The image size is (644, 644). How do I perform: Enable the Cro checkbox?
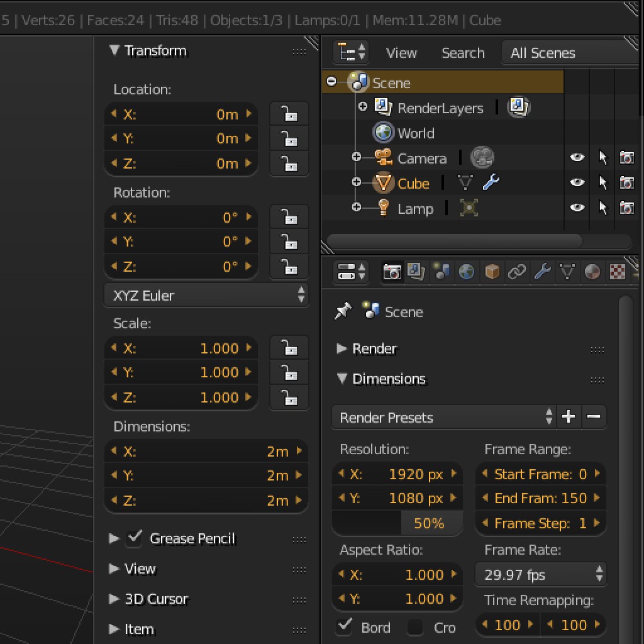click(x=414, y=627)
